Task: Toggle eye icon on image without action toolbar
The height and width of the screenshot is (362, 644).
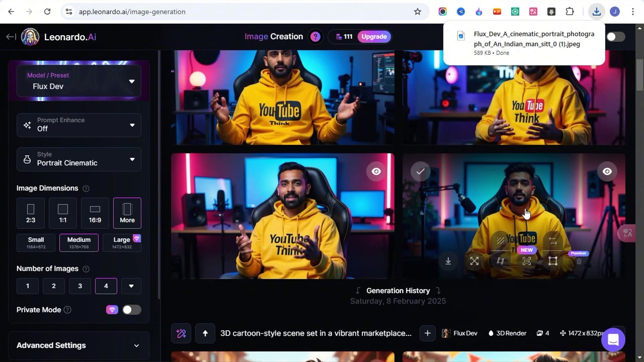Action: point(376,171)
